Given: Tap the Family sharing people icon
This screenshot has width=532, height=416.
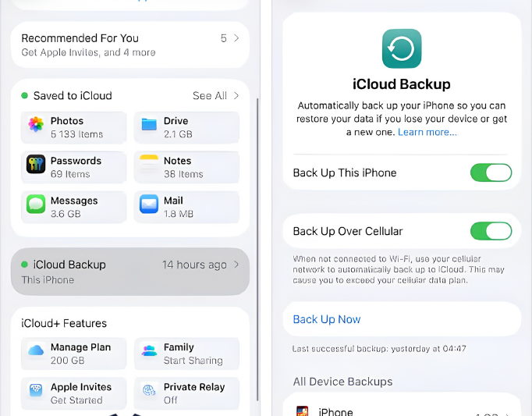Looking at the screenshot, I should click(x=149, y=350).
